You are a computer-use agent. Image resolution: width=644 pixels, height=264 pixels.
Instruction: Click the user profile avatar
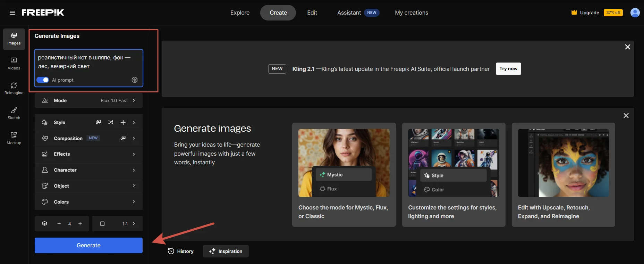point(635,13)
